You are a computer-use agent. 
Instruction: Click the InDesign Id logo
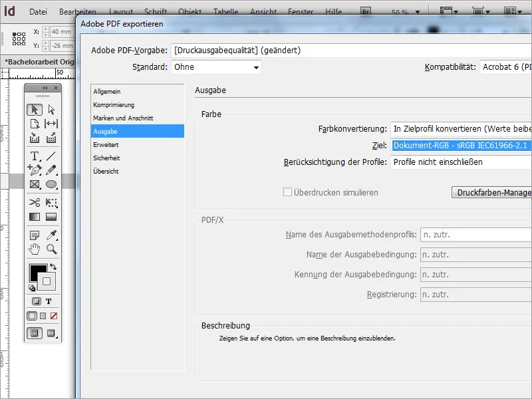click(9, 11)
